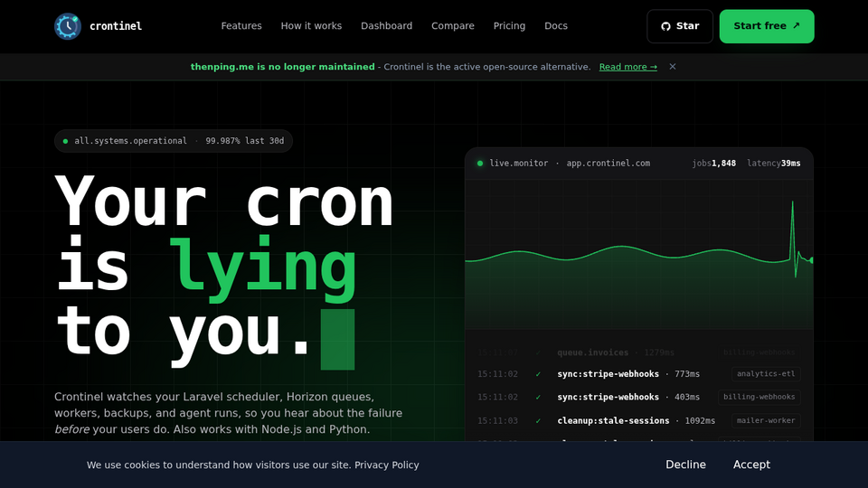Click the Start free button
The width and height of the screenshot is (868, 488).
click(x=767, y=26)
